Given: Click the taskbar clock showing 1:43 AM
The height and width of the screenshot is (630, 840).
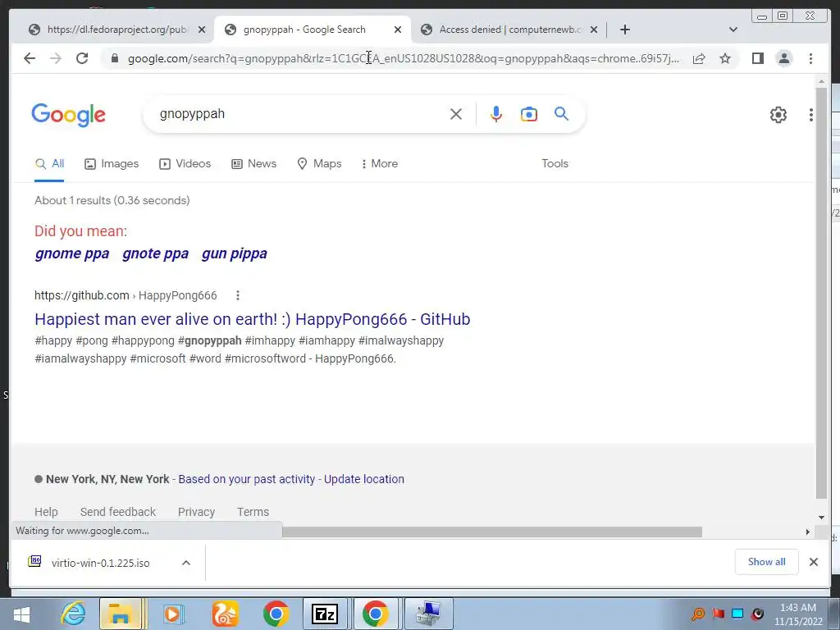Looking at the screenshot, I should point(797,614).
